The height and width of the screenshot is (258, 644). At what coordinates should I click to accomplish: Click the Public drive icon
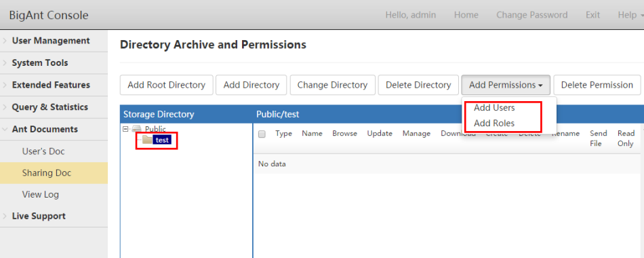click(x=136, y=129)
